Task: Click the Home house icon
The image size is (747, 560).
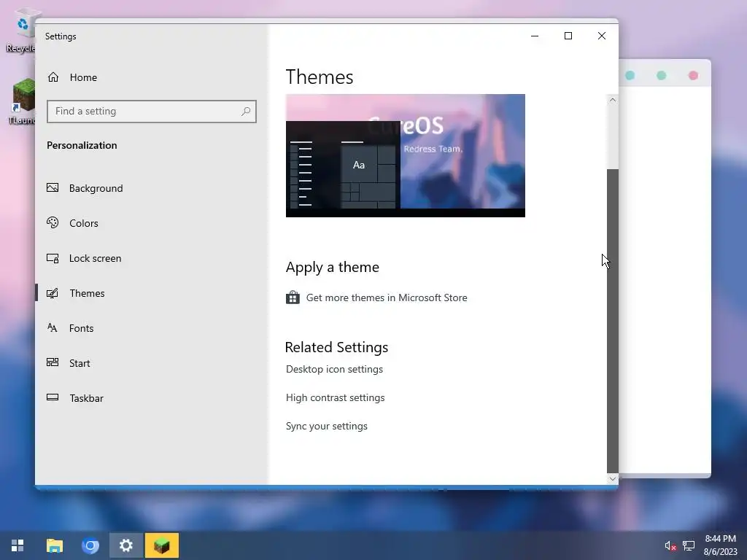Action: [x=53, y=77]
